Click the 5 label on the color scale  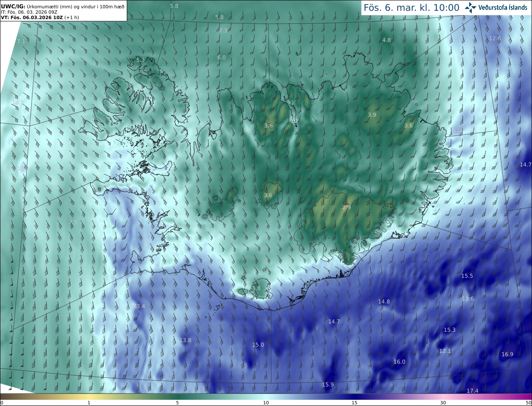coord(177,403)
